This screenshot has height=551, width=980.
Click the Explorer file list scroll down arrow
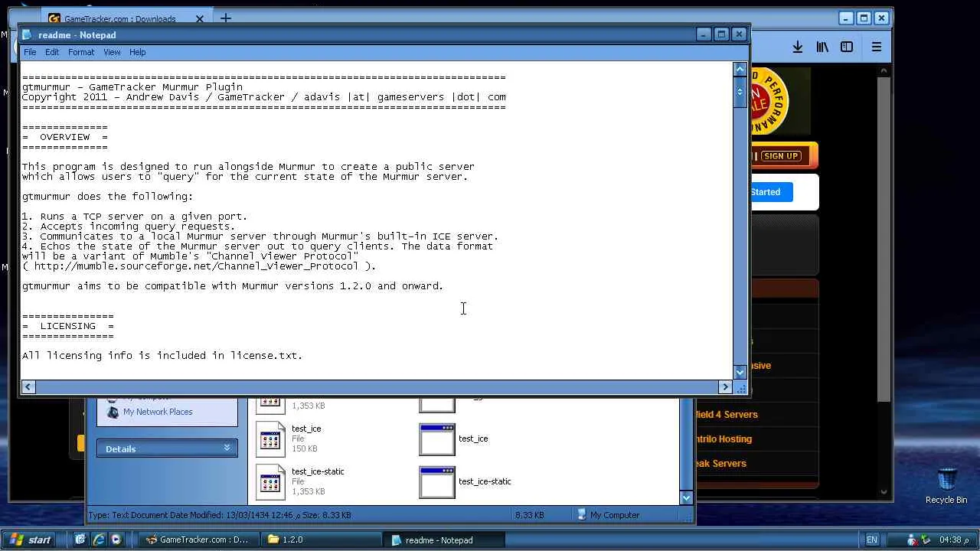coord(686,497)
